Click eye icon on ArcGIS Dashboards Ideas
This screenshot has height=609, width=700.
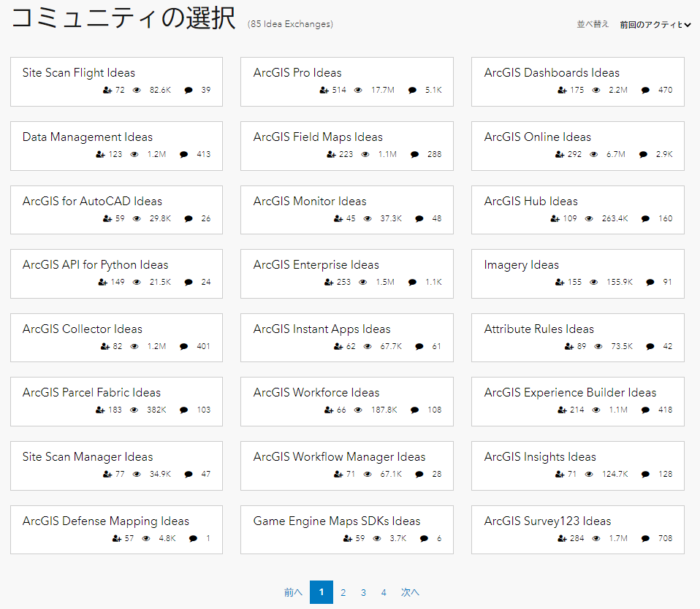pyautogui.click(x=596, y=90)
